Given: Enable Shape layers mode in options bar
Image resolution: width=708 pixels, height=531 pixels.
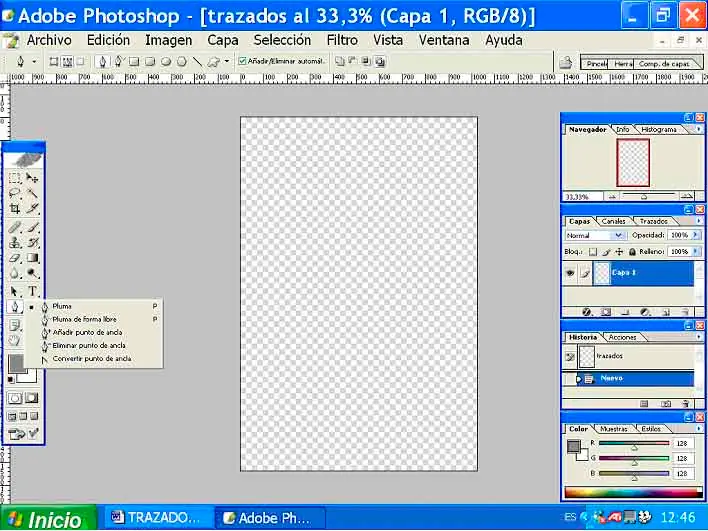Looking at the screenshot, I should point(54,61).
